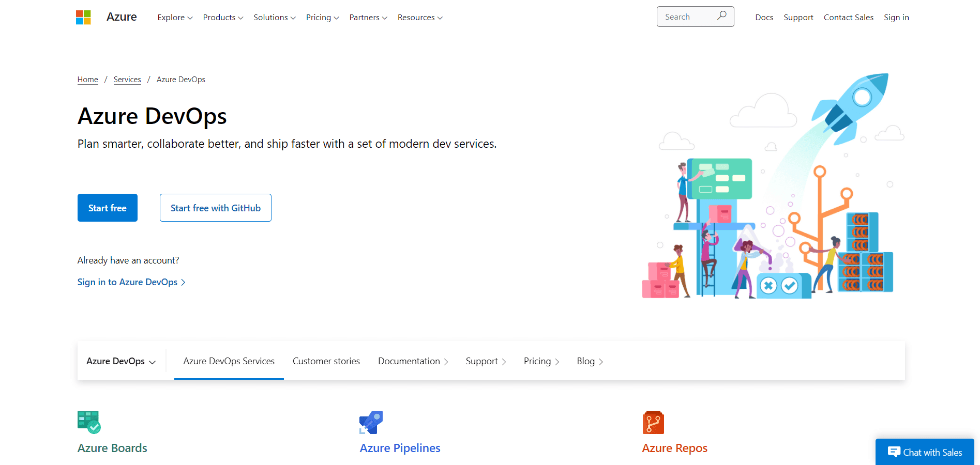
Task: Open the Pricing menu in top navigation
Action: (x=322, y=18)
